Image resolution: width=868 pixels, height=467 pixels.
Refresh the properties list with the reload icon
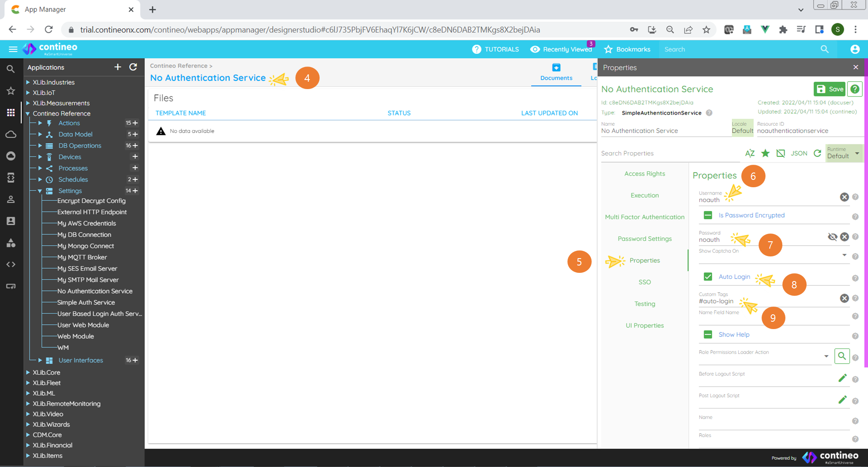pos(817,153)
